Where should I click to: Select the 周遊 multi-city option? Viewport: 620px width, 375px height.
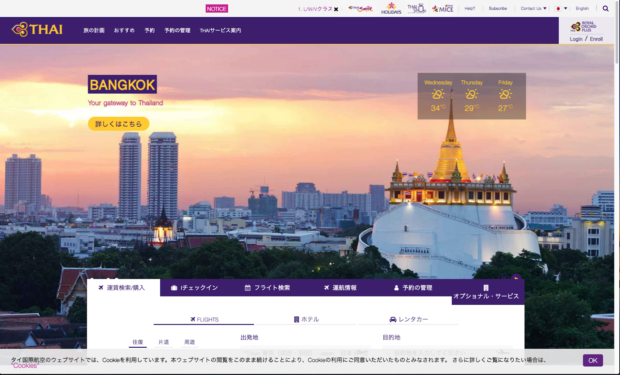189,342
